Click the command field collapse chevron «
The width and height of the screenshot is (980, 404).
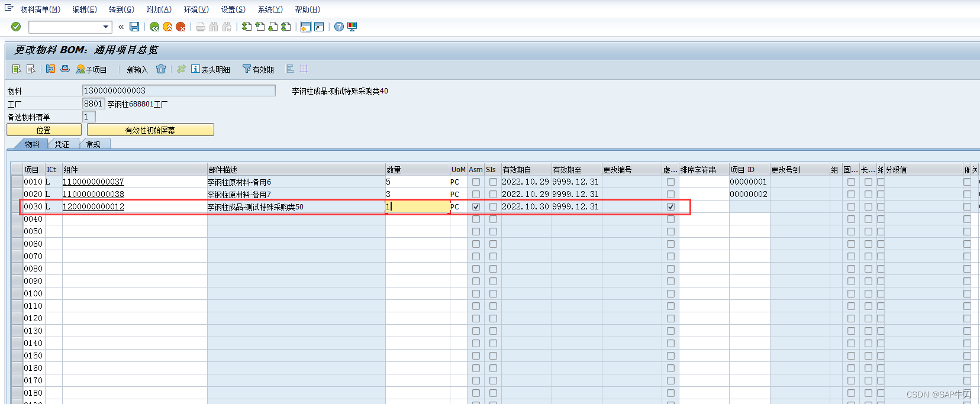121,27
